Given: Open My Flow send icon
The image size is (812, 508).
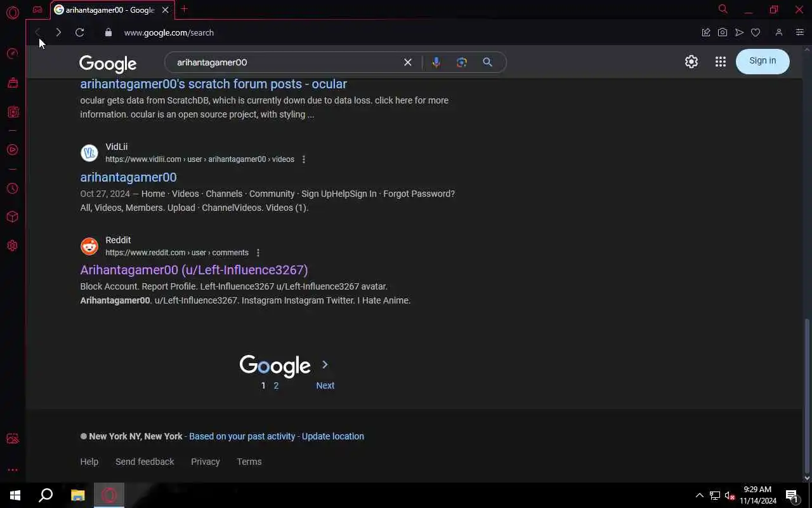Looking at the screenshot, I should click(x=739, y=32).
